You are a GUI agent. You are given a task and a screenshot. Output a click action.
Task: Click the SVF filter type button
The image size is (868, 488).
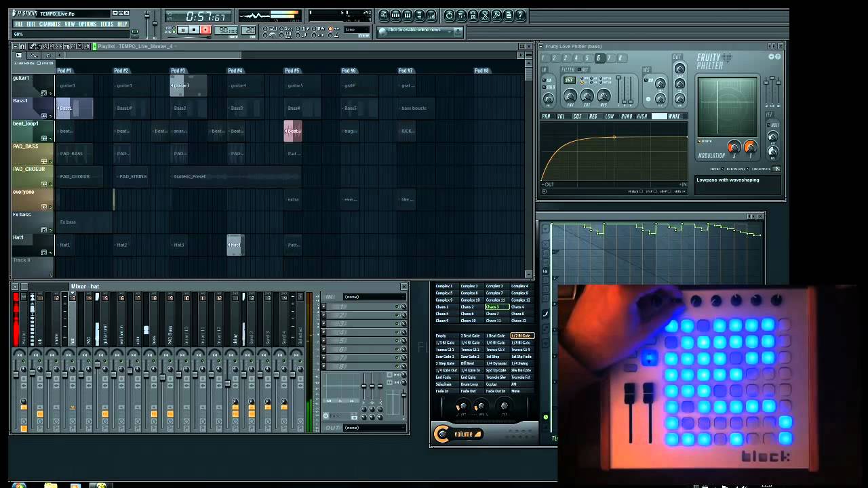pyautogui.click(x=570, y=80)
